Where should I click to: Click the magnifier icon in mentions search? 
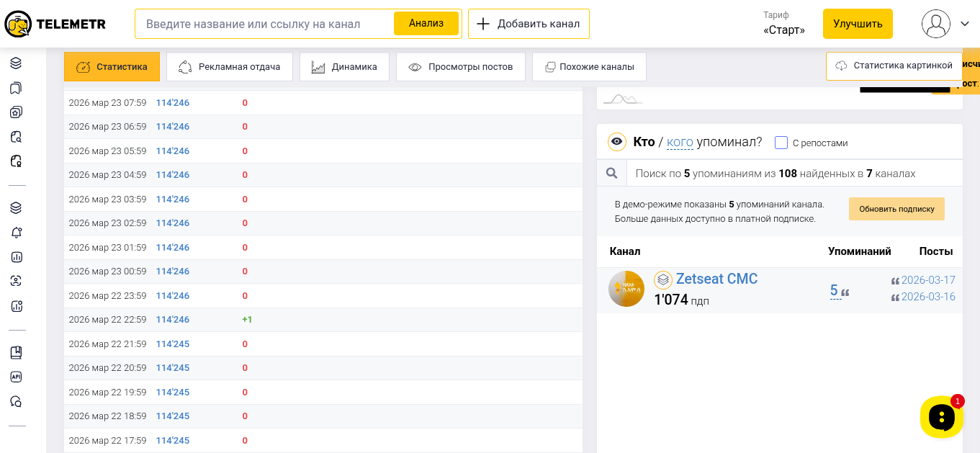(611, 173)
